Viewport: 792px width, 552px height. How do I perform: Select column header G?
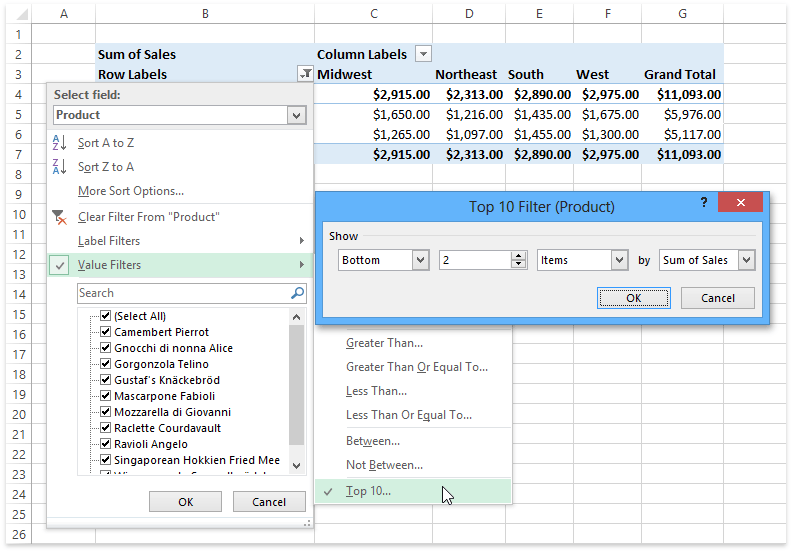682,14
